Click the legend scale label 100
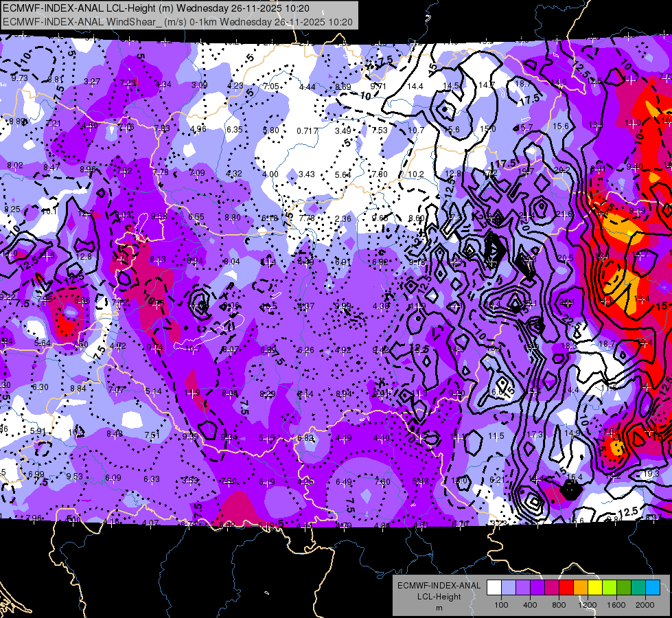672x618 pixels. (x=501, y=605)
